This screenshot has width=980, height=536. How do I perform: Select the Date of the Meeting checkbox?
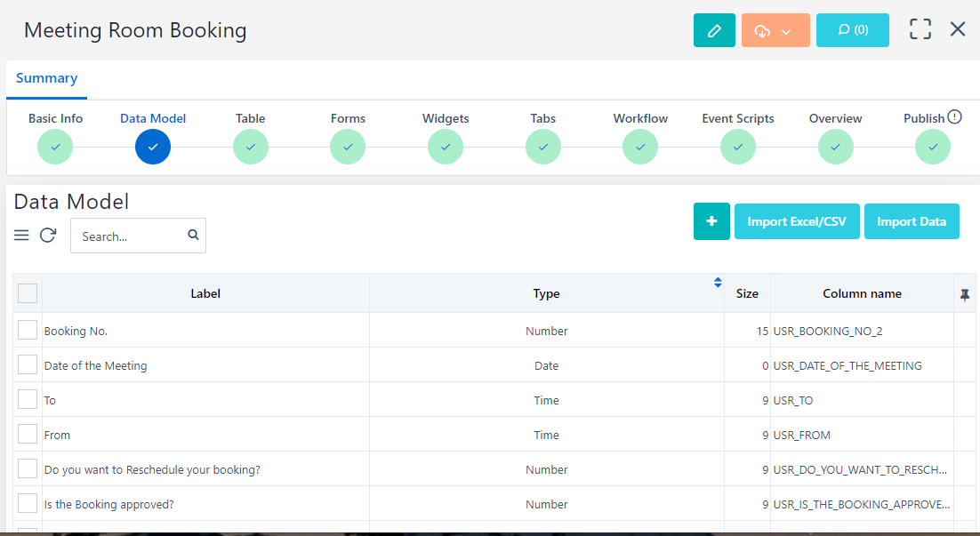pyautogui.click(x=28, y=364)
